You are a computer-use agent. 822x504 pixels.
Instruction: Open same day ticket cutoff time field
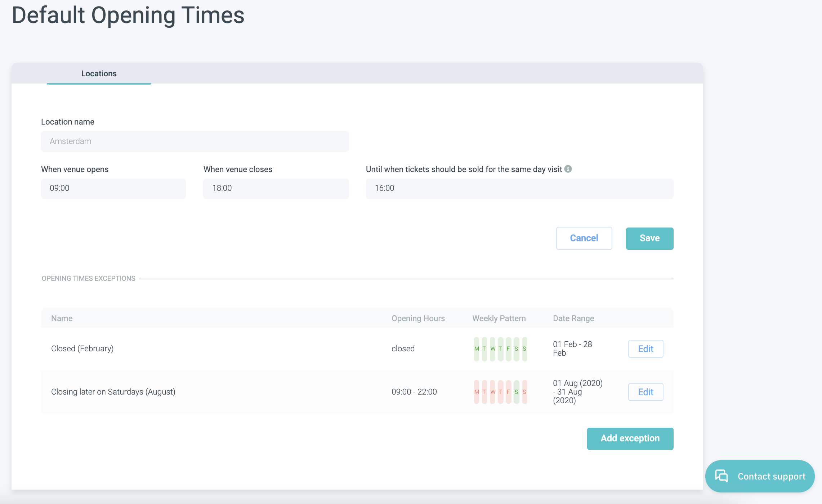pyautogui.click(x=519, y=188)
